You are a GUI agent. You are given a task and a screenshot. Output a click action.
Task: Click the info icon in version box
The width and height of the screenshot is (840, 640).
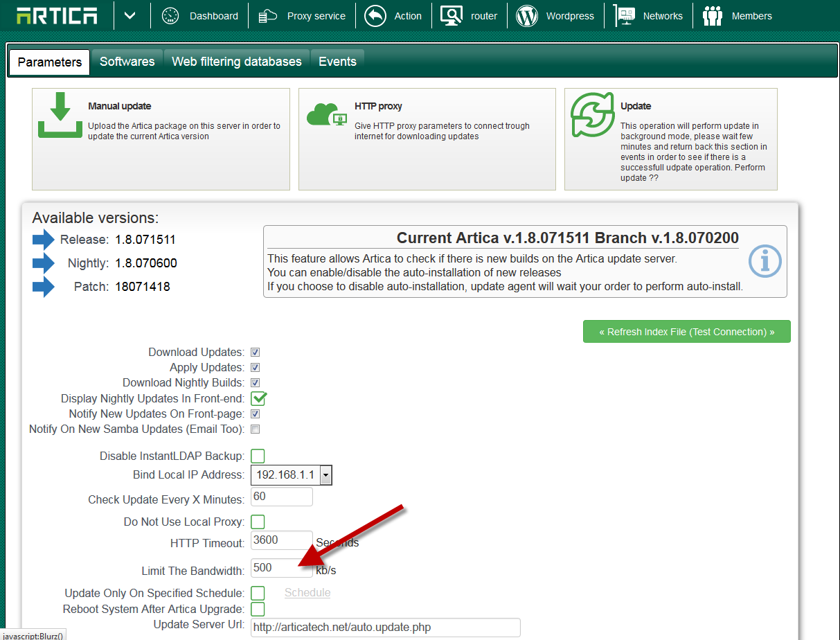click(765, 263)
